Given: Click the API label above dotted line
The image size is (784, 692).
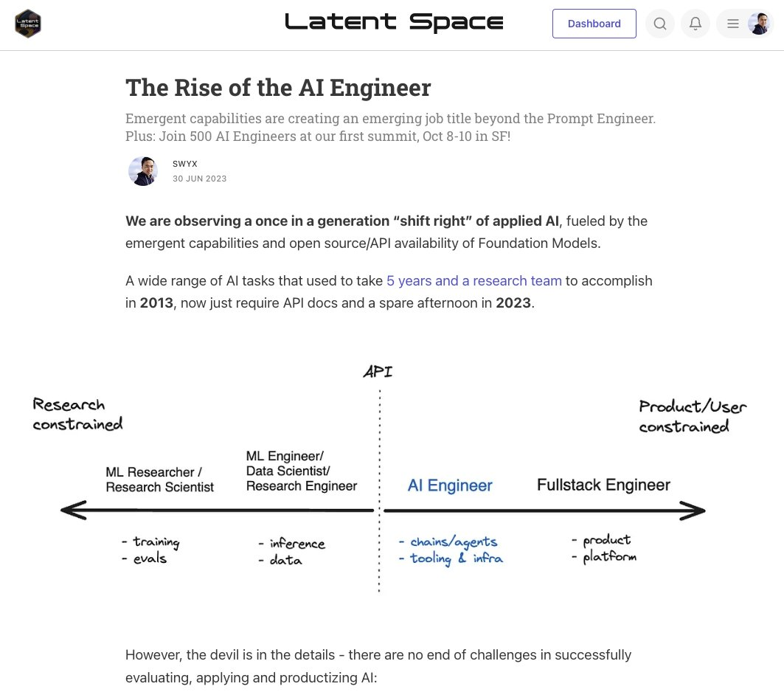Looking at the screenshot, I should coord(378,372).
